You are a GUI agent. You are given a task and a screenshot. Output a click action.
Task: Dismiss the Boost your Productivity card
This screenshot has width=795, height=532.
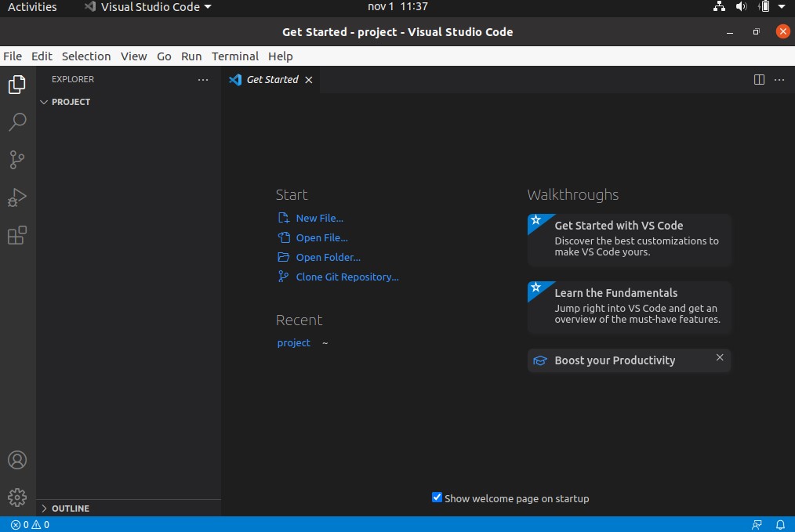720,357
